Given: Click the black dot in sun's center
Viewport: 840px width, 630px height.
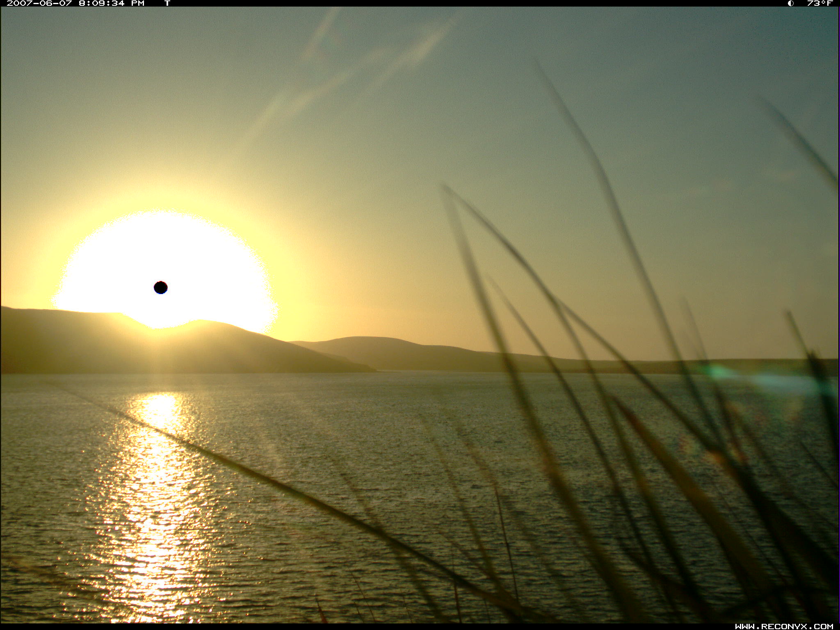Looking at the screenshot, I should pos(160,288).
